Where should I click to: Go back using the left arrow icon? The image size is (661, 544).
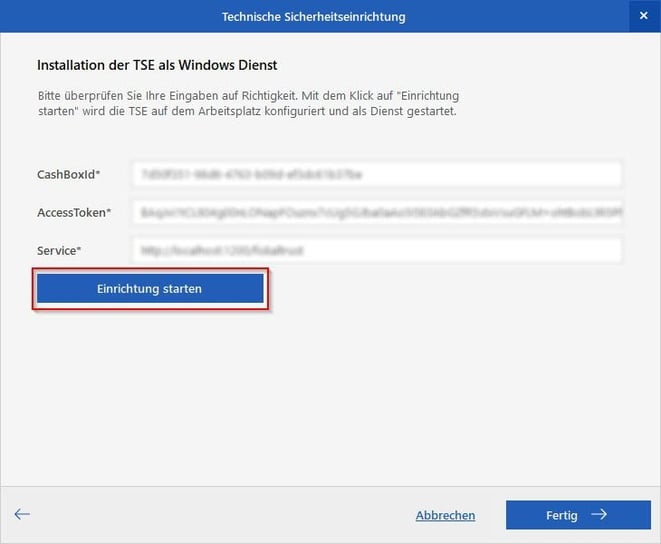tap(22, 514)
